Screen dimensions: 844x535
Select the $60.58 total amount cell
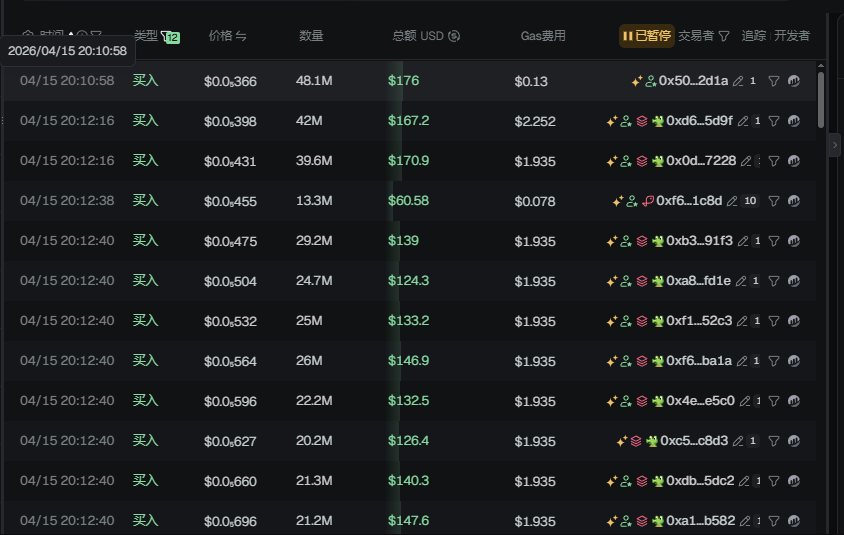[x=409, y=201]
